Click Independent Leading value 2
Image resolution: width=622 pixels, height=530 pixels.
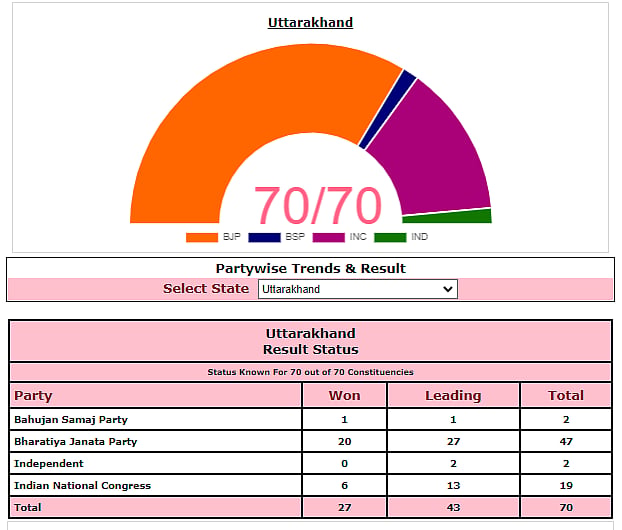pyautogui.click(x=453, y=463)
